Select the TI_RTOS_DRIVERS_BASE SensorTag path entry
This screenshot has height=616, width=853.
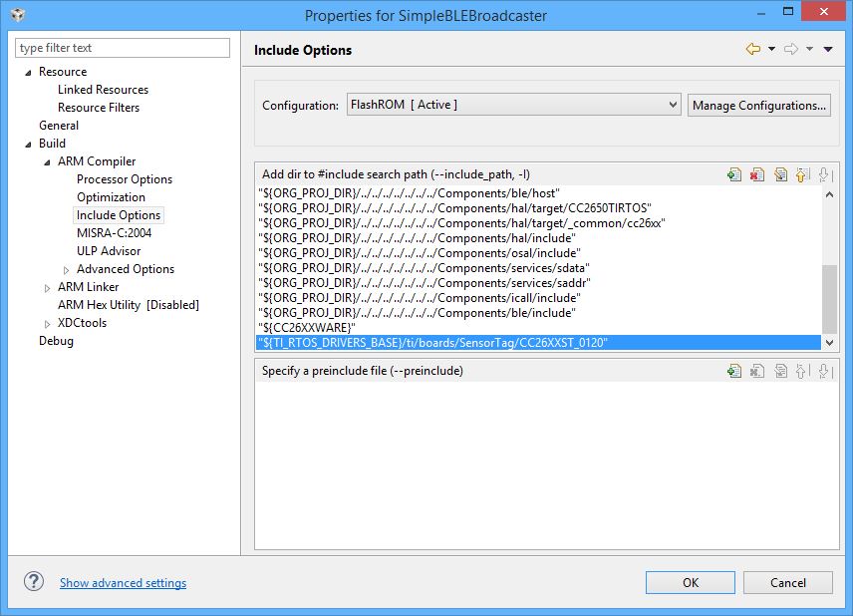(538, 342)
